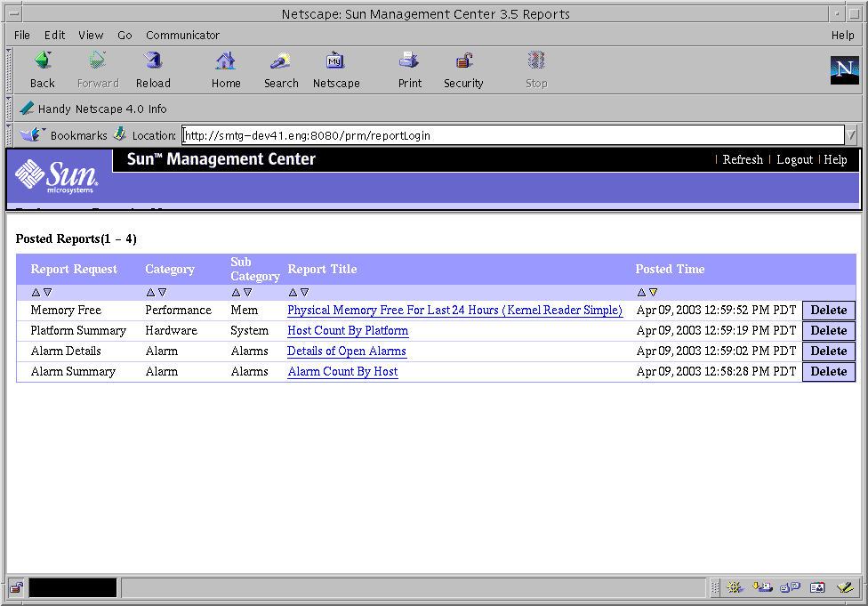Delete the Platform Summary report
This screenshot has height=606, width=868.
829,331
